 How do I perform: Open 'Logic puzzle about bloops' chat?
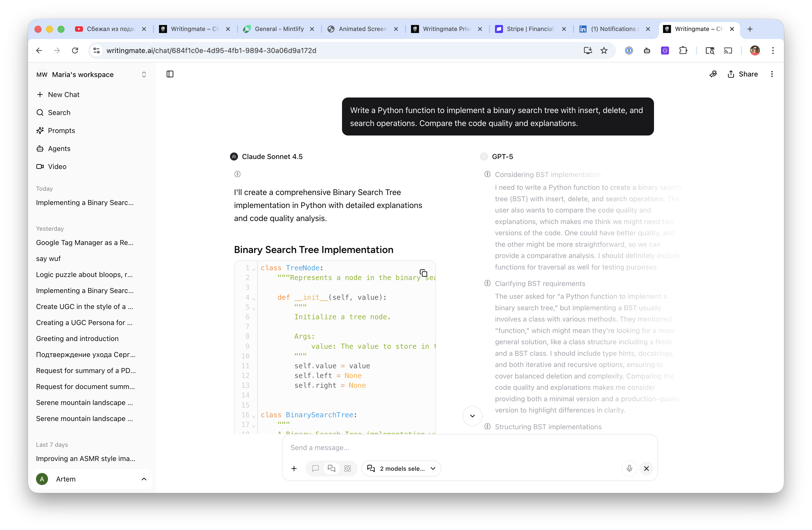(84, 274)
